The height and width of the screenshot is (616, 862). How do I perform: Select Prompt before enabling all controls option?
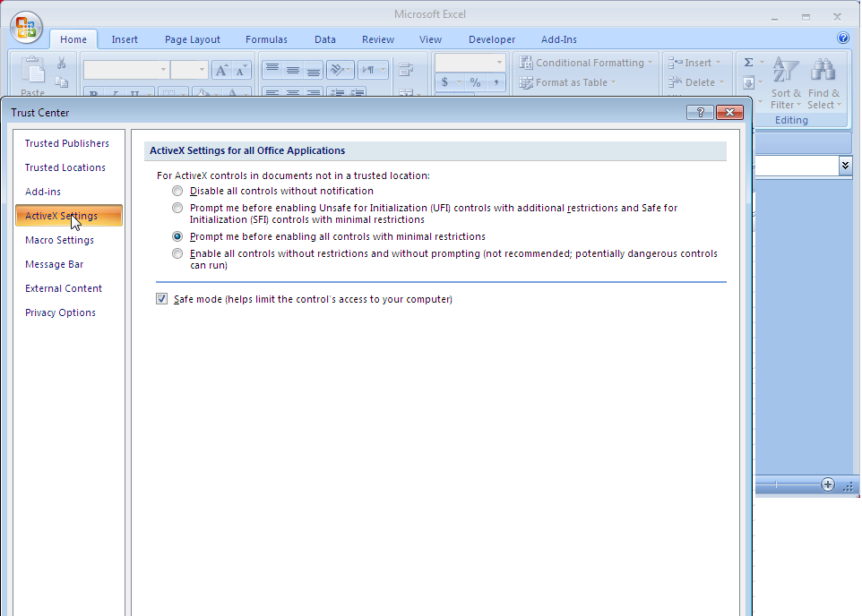click(177, 236)
